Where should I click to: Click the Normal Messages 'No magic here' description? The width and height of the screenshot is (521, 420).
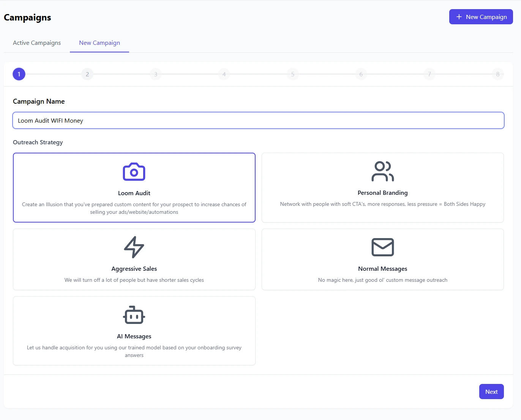(383, 280)
